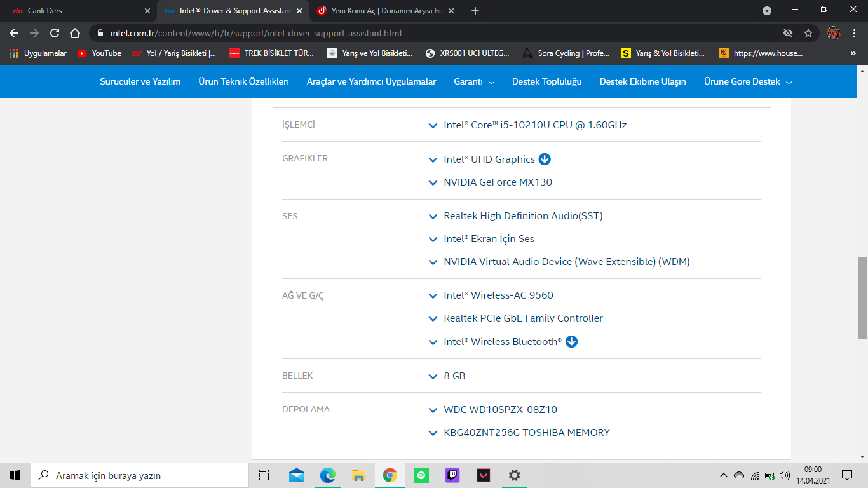The width and height of the screenshot is (868, 488).
Task: Open the Sürücüler ve Yazılım menu
Action: [140, 81]
